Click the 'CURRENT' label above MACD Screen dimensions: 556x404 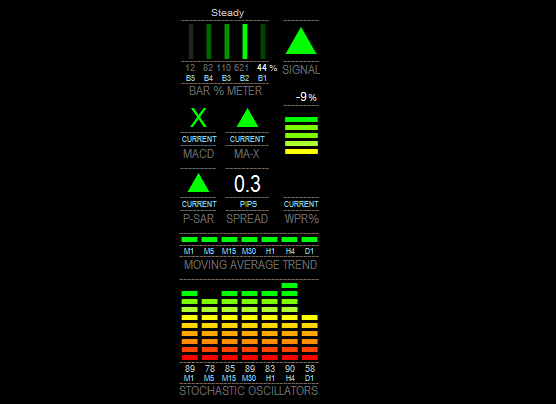tap(199, 139)
